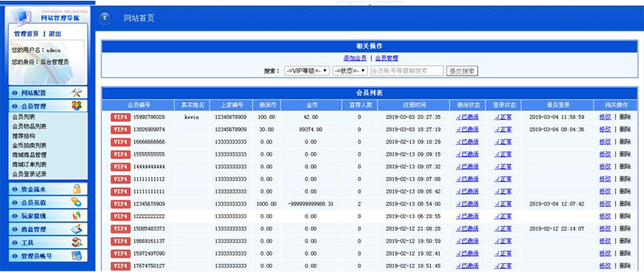Click 已激活 status for member 13826909874

pyautogui.click(x=467, y=129)
